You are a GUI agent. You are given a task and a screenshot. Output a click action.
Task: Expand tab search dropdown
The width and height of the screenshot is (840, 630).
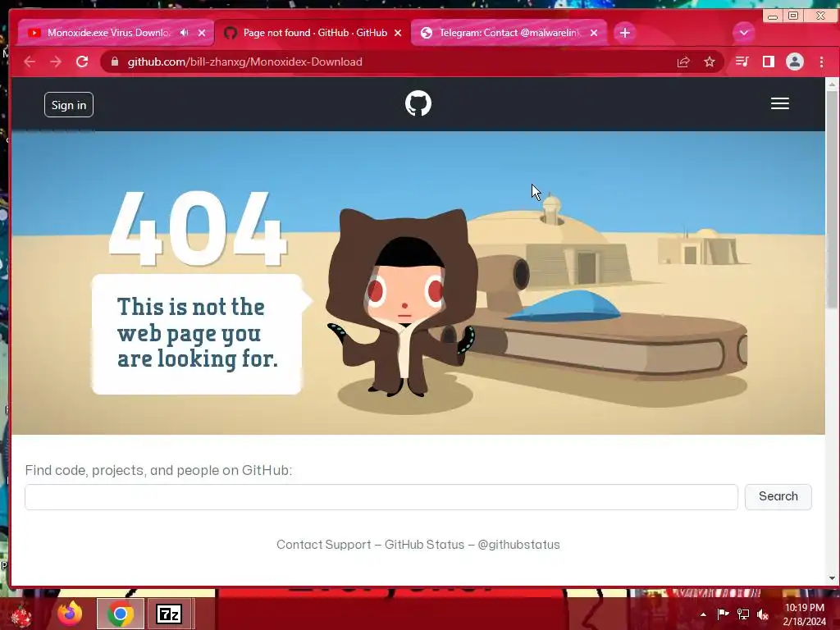[743, 33]
